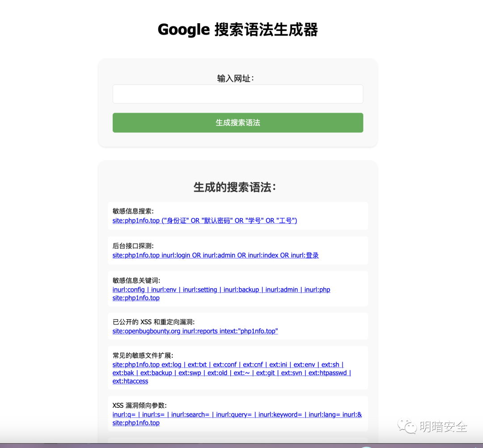Click the 已公开的 XSS 和重定向漏洞 label
Viewport: 483px width, 448px height.
pyautogui.click(x=154, y=322)
